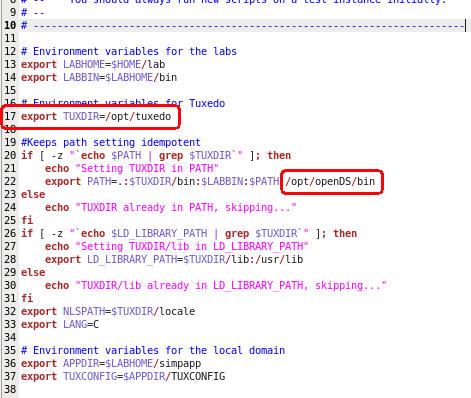Viewport: 471px width, 398px height.
Task: Click the '# --' comment on line 9
Action: click(x=33, y=12)
